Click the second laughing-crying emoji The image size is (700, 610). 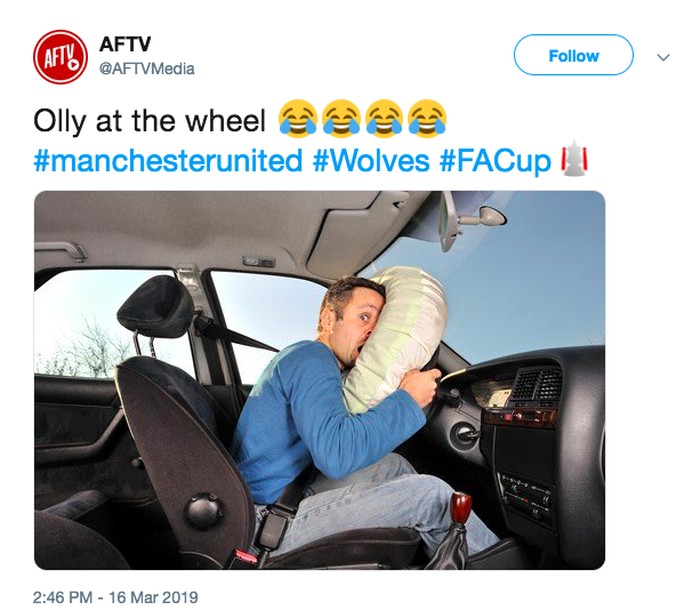pos(341,118)
